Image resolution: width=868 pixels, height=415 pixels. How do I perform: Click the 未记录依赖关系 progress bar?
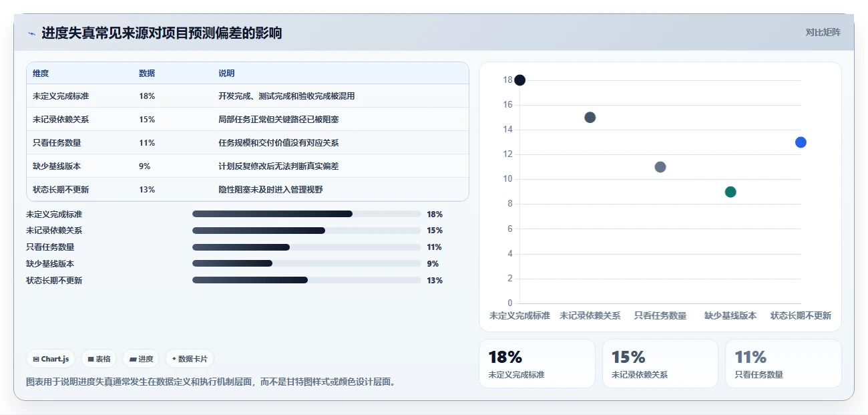(306, 231)
